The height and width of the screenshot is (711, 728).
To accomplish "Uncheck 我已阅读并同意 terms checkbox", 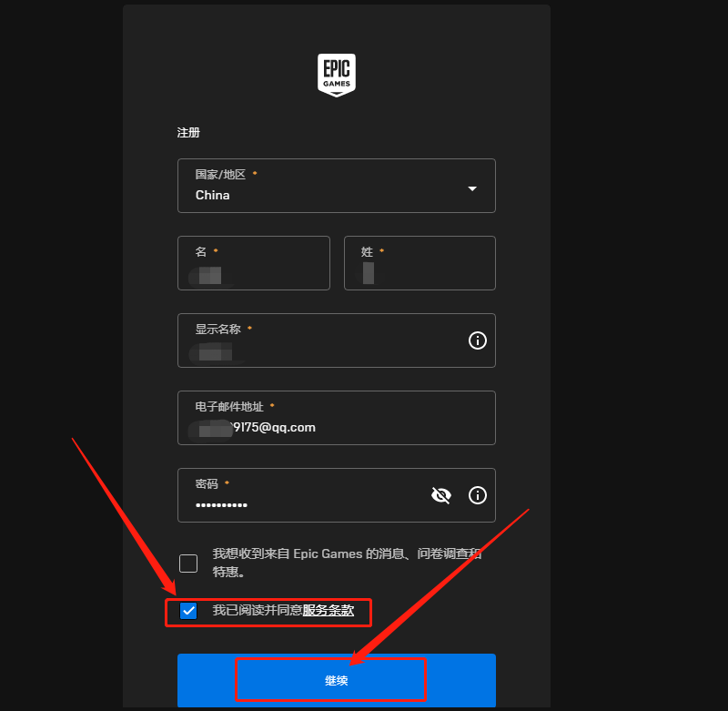I will tap(188, 611).
